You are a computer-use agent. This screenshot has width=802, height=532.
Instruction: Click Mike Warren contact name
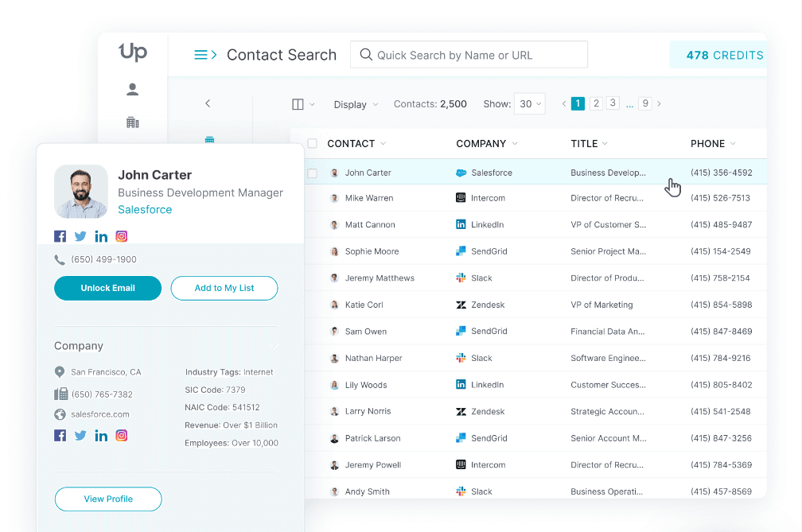point(369,198)
